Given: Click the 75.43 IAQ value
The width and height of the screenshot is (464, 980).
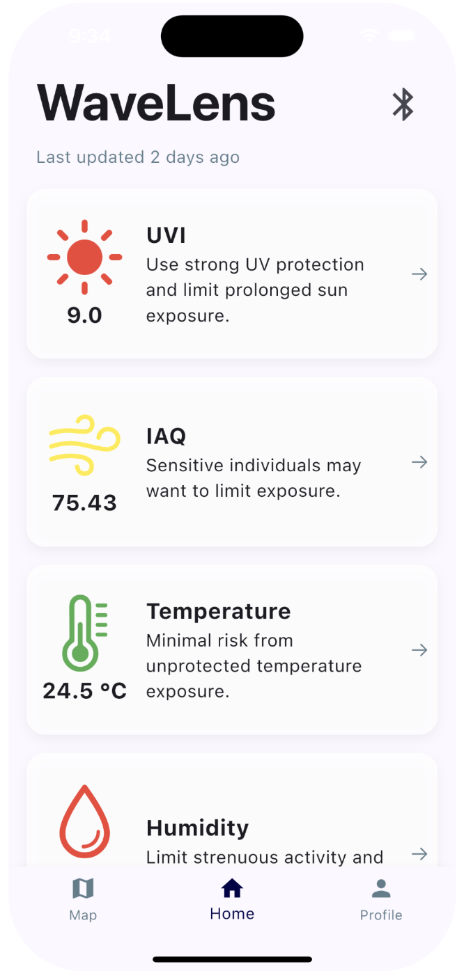Looking at the screenshot, I should [84, 503].
